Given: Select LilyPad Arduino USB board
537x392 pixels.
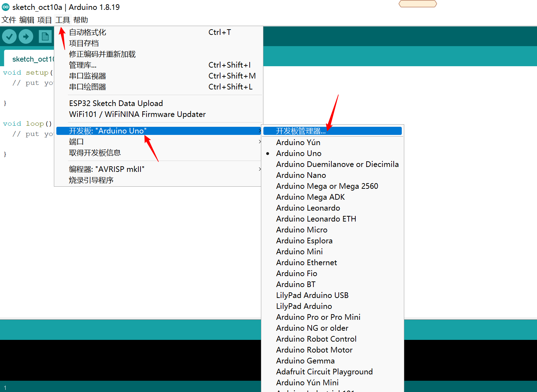Looking at the screenshot, I should [332, 295].
